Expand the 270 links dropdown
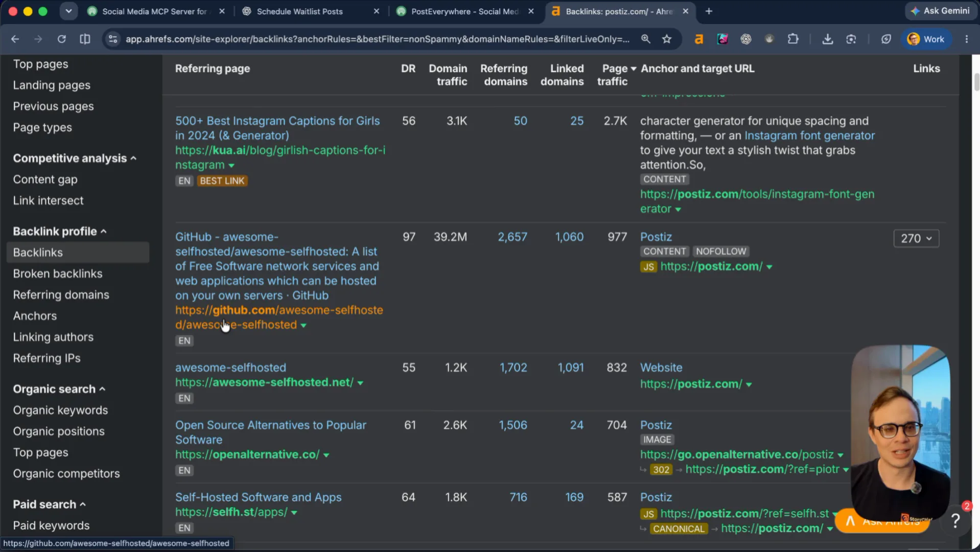980x552 pixels. coord(916,238)
